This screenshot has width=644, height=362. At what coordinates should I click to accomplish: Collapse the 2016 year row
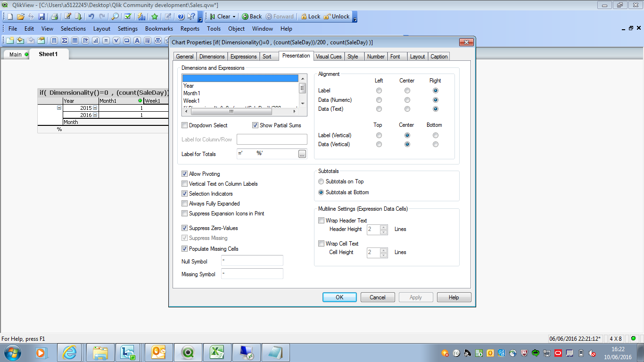pos(95,115)
